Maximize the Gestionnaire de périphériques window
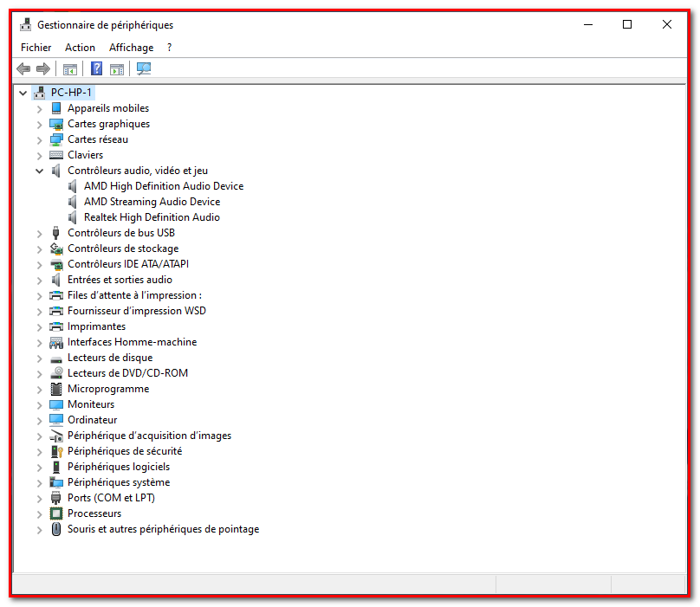The image size is (700, 607). coord(627,24)
